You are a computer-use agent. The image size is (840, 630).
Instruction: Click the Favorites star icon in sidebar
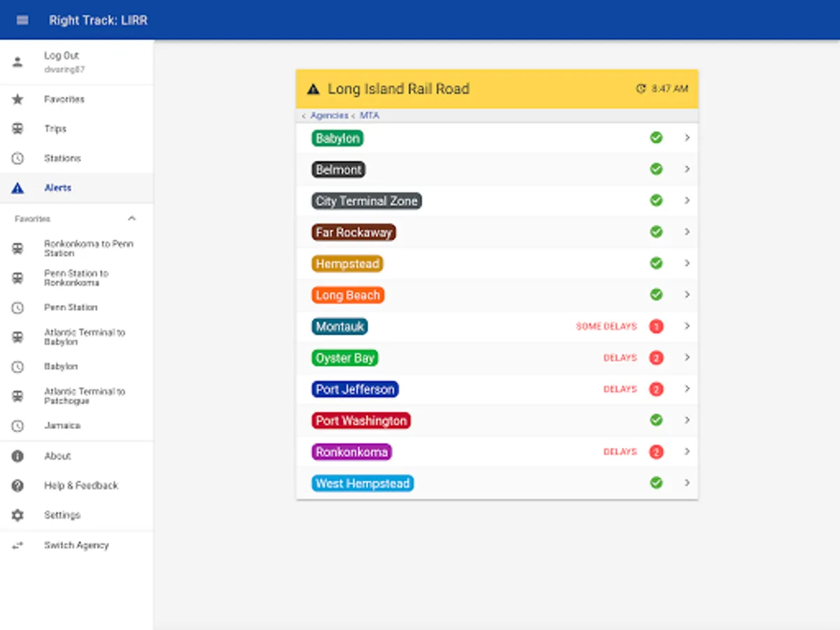click(x=17, y=99)
